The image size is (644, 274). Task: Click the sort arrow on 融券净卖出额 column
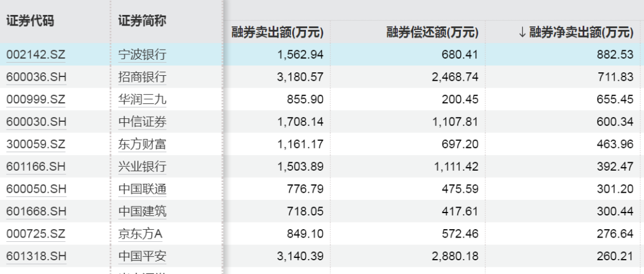tap(522, 32)
